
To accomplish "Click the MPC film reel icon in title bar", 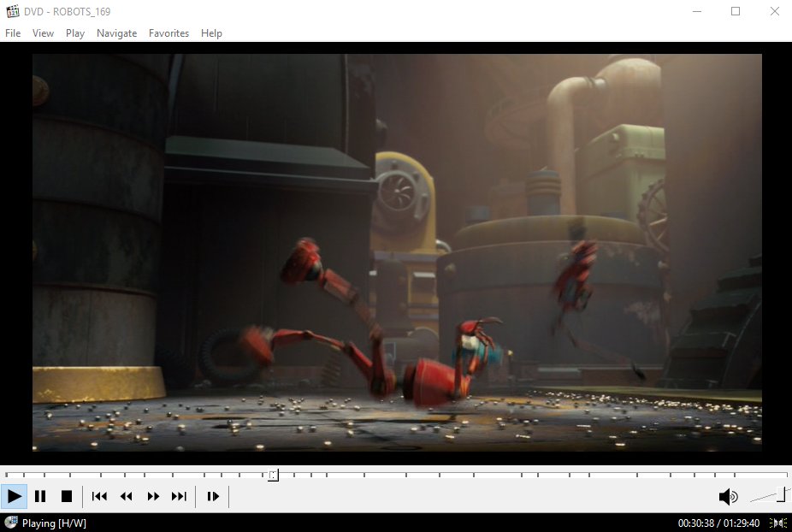I will point(13,11).
